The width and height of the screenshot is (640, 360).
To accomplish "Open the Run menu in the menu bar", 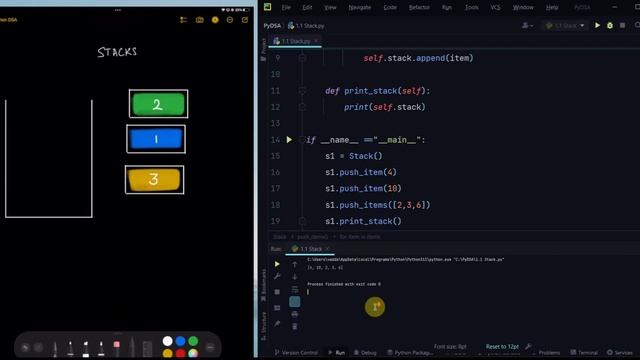I will [447, 7].
